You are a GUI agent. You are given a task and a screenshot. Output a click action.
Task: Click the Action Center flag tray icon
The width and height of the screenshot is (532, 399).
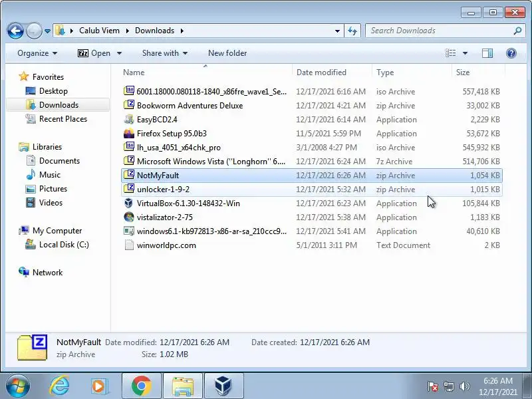[433, 386]
